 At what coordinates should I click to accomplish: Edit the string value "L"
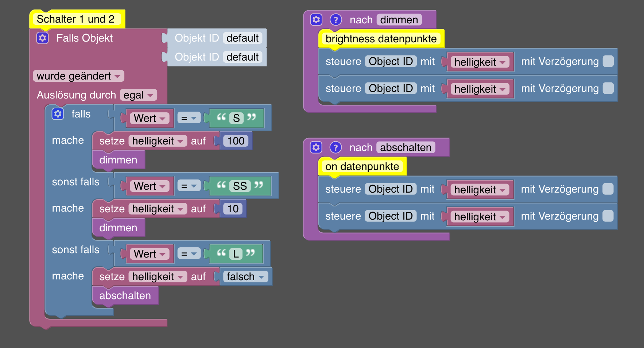pyautogui.click(x=236, y=254)
